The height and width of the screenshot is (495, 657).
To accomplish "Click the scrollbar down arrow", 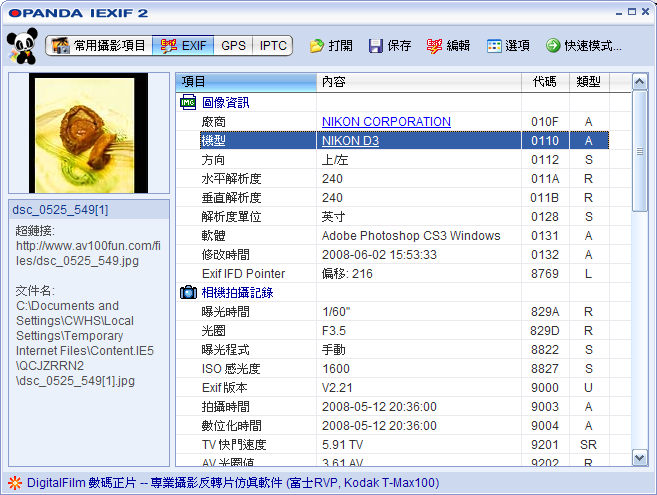I will tap(639, 458).
